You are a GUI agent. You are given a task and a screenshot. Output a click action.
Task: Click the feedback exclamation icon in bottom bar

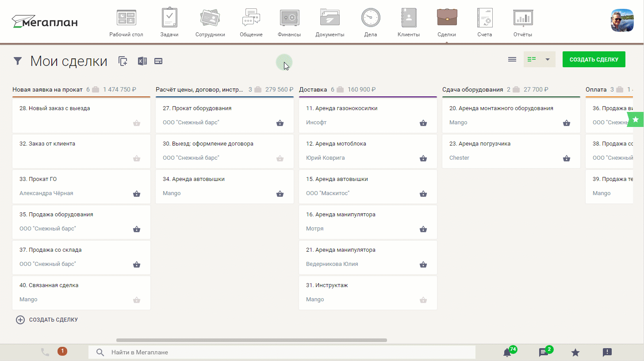coord(607,353)
